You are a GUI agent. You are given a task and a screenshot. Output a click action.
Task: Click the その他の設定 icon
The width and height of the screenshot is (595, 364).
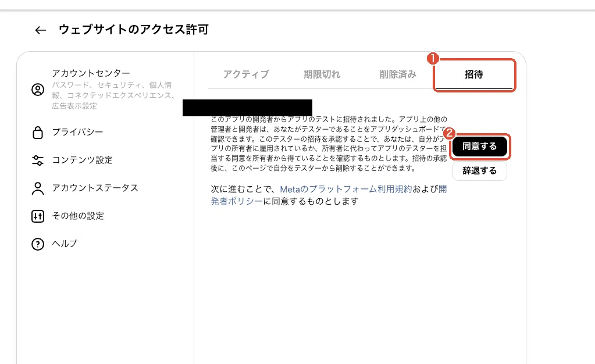click(38, 216)
